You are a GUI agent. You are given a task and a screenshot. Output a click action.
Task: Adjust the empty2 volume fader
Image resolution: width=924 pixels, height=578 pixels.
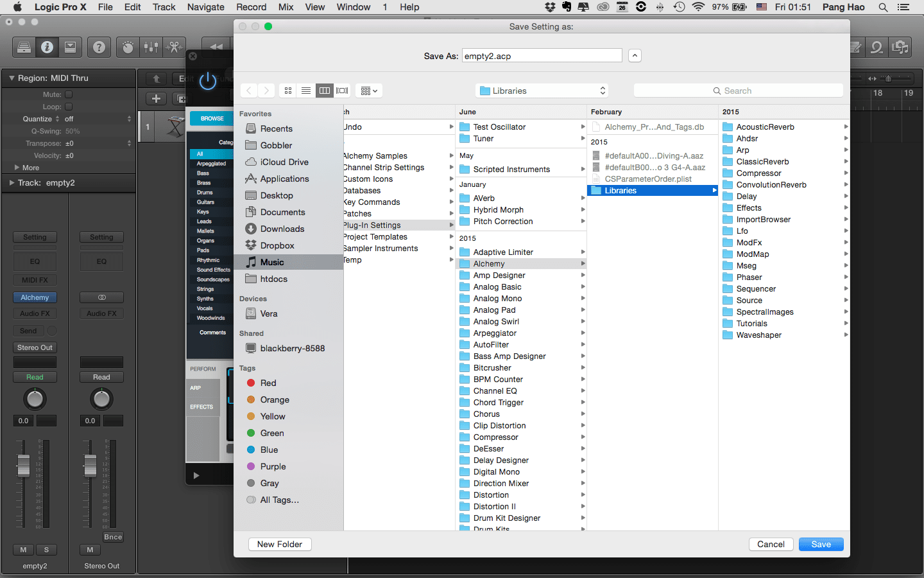[23, 465]
